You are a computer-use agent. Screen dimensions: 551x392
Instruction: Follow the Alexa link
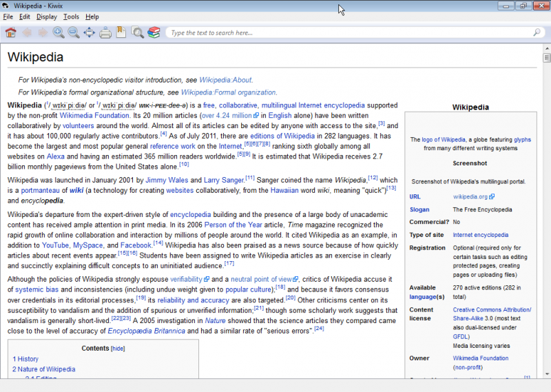coord(56,156)
